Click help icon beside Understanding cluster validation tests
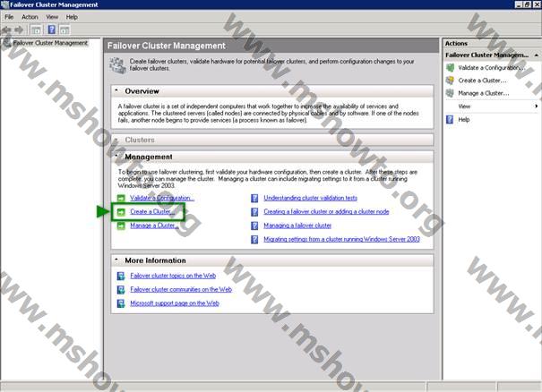Screen dimensions: 542x392 tap(254, 199)
